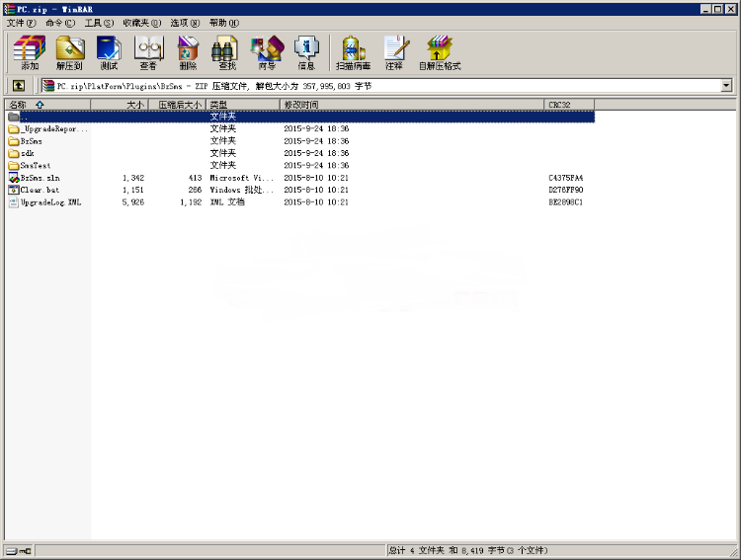Click the 添加 (Add) toolbar icon
Image resolution: width=741 pixels, height=560 pixels.
click(30, 51)
